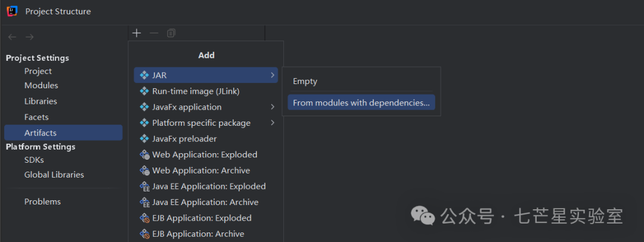Click the back navigation arrow

(x=13, y=37)
